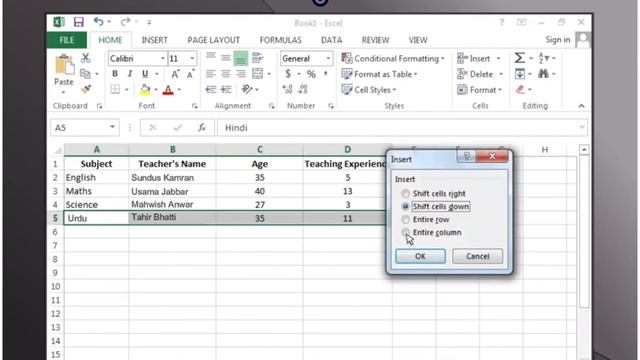This screenshot has width=640, height=360.
Task: Click the formula bar showing Hindi
Action: coord(402,128)
